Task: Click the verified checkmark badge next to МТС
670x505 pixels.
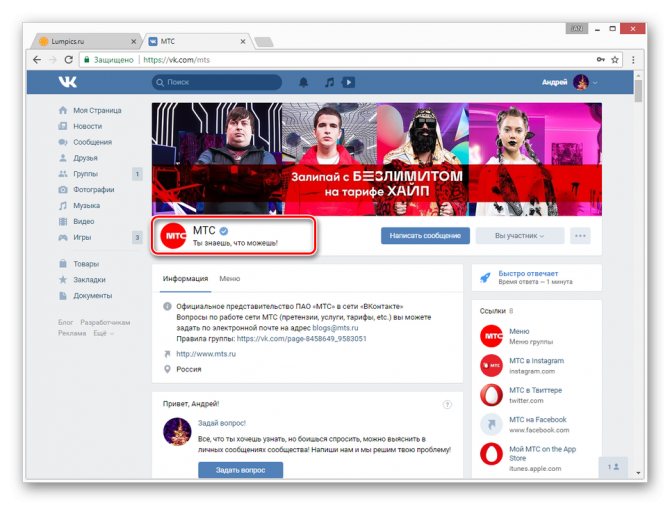Action: pyautogui.click(x=223, y=231)
